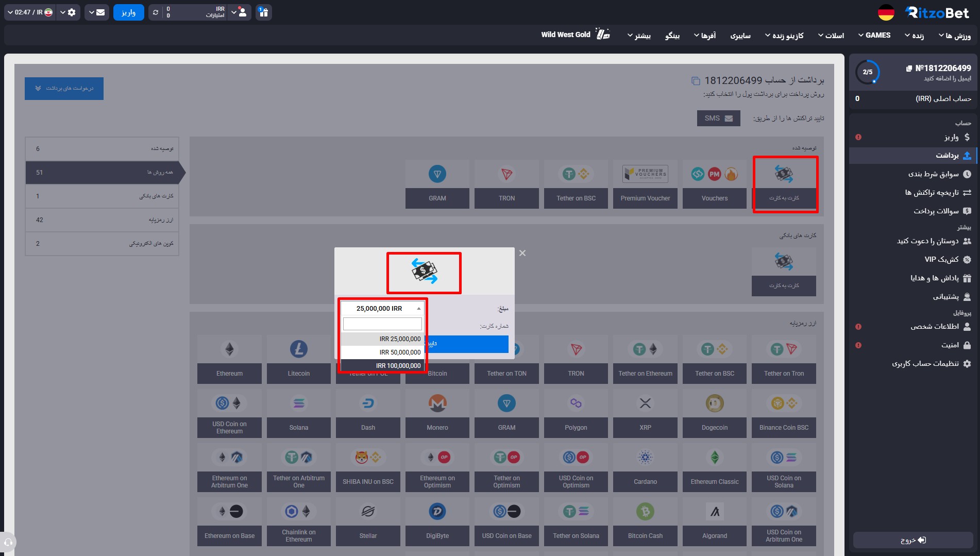980x556 pixels.
Task: Choose Dogecoin withdrawal method
Action: click(715, 414)
